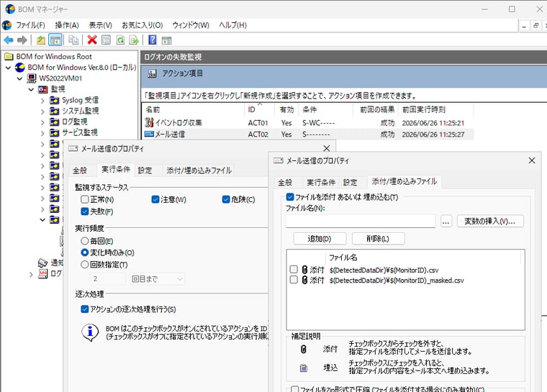
Task: Click the ファイル名(N) input field
Action: pos(361,221)
